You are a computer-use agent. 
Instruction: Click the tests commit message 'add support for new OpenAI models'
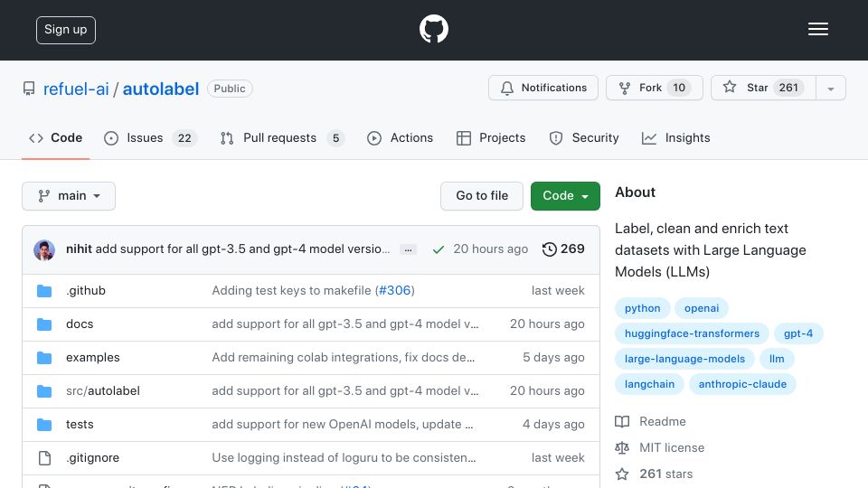click(343, 425)
